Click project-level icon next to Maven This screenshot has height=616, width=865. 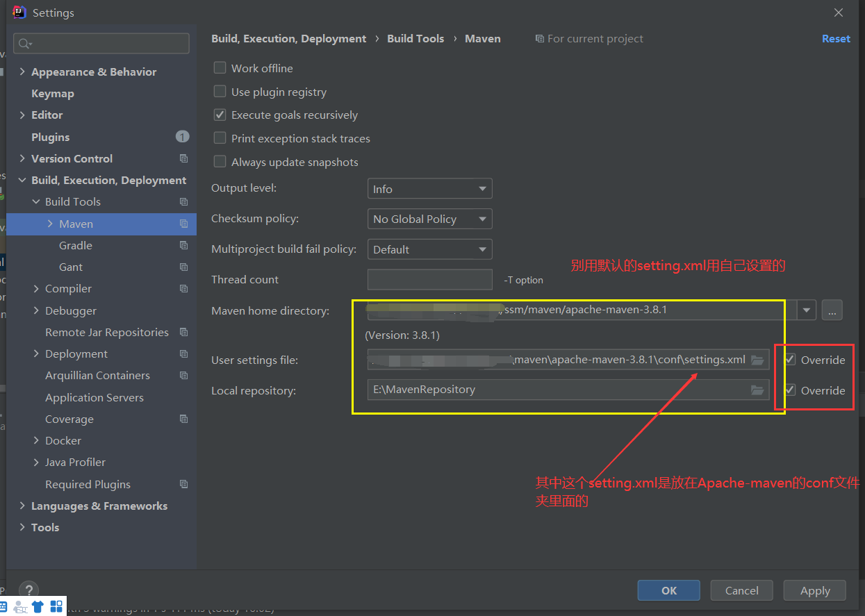pos(183,224)
